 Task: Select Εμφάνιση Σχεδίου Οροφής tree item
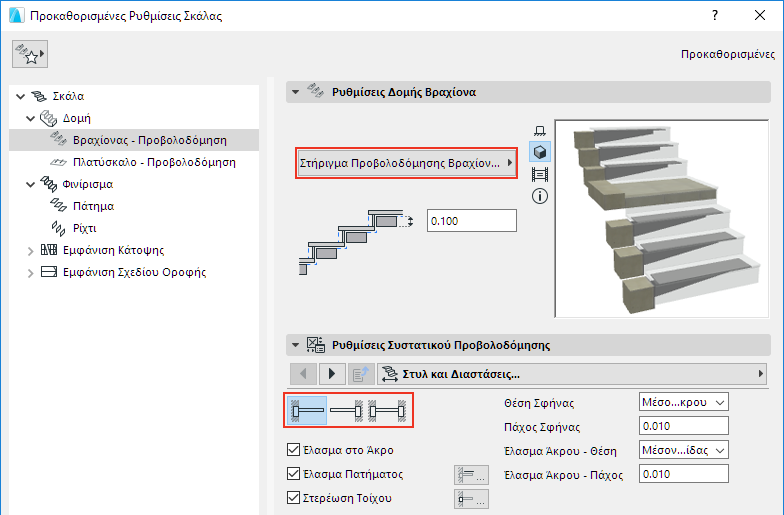point(134,272)
